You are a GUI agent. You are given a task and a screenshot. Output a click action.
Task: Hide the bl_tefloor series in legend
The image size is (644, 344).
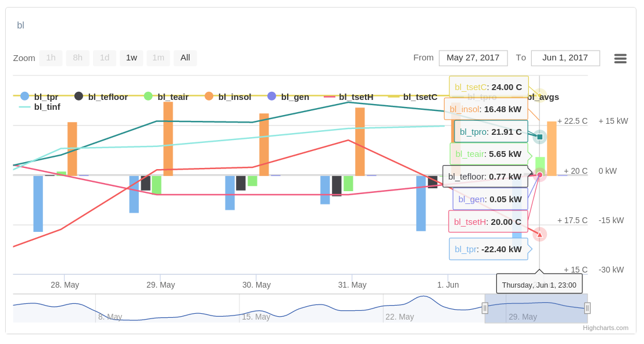(x=101, y=96)
